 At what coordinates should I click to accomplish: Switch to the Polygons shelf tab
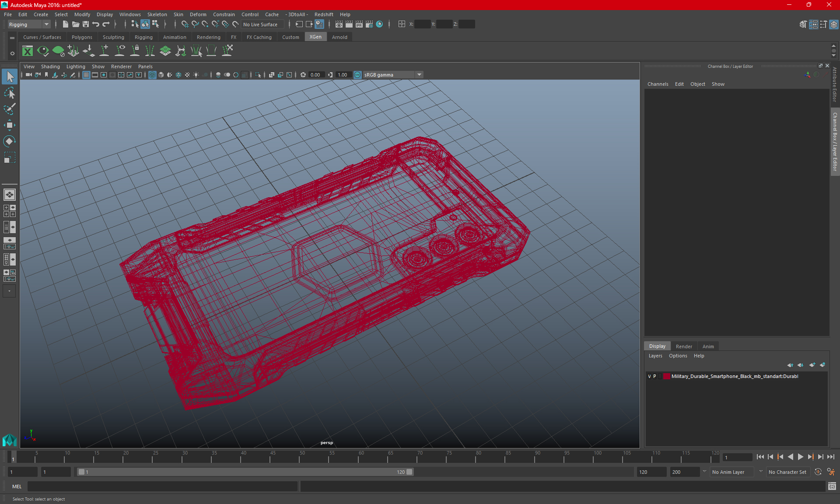pyautogui.click(x=82, y=37)
